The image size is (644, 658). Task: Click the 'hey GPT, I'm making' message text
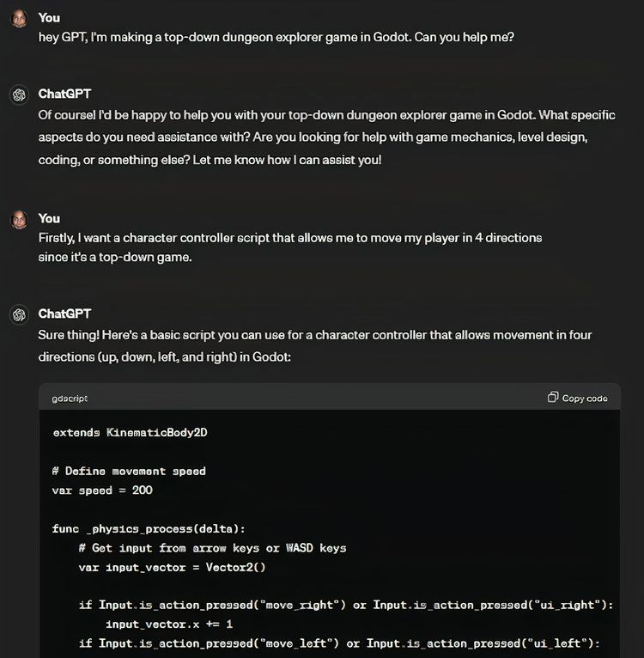(276, 37)
